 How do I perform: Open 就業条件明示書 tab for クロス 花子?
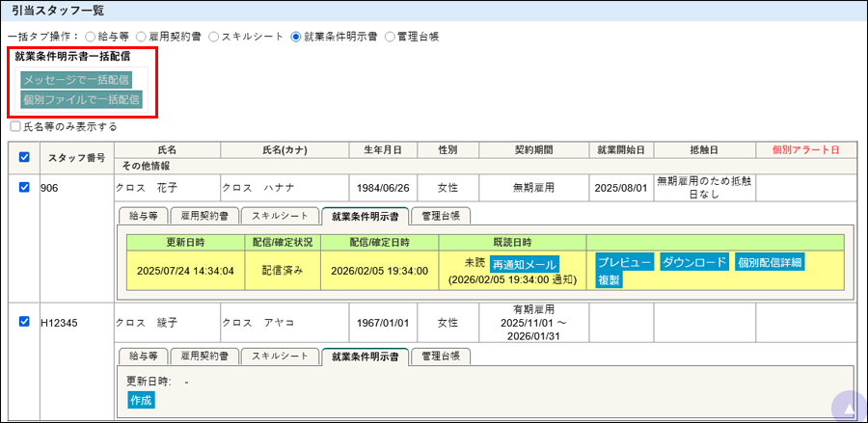(x=365, y=216)
